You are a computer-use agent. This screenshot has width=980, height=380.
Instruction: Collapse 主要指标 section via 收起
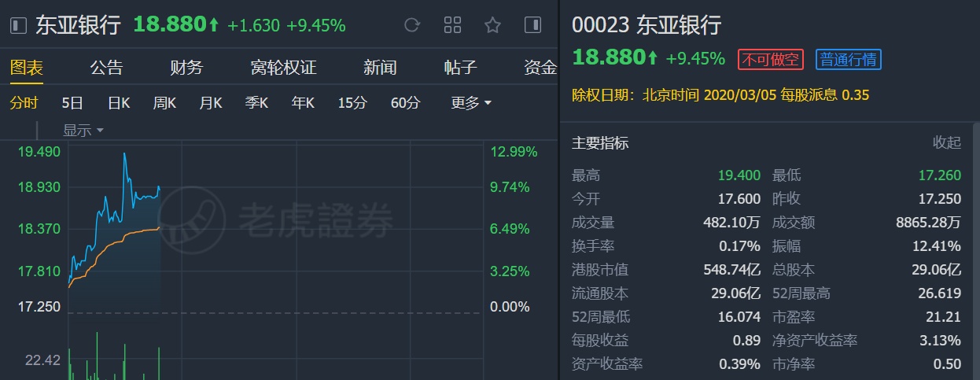coord(947,142)
